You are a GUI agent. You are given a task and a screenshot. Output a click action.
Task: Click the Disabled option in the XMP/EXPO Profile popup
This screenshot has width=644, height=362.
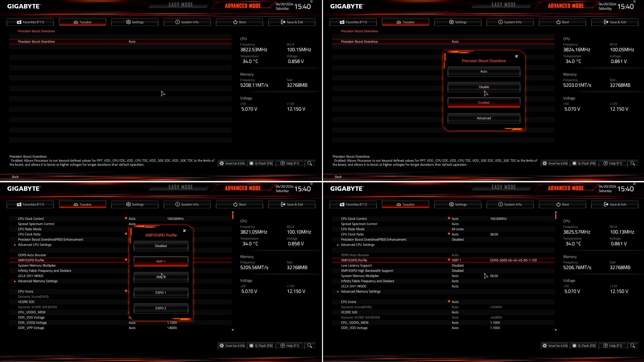[160, 246]
